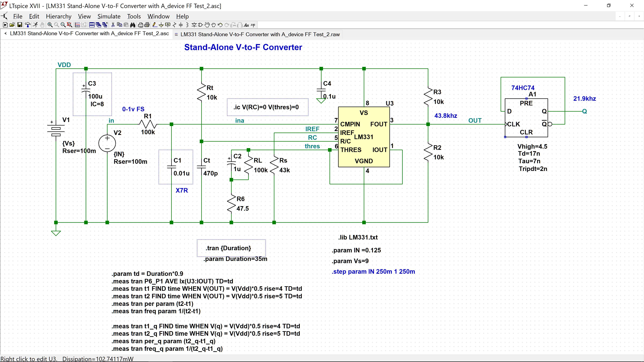This screenshot has height=362, width=644.
Task: Open Find with the binoculars icon
Action: tap(133, 25)
